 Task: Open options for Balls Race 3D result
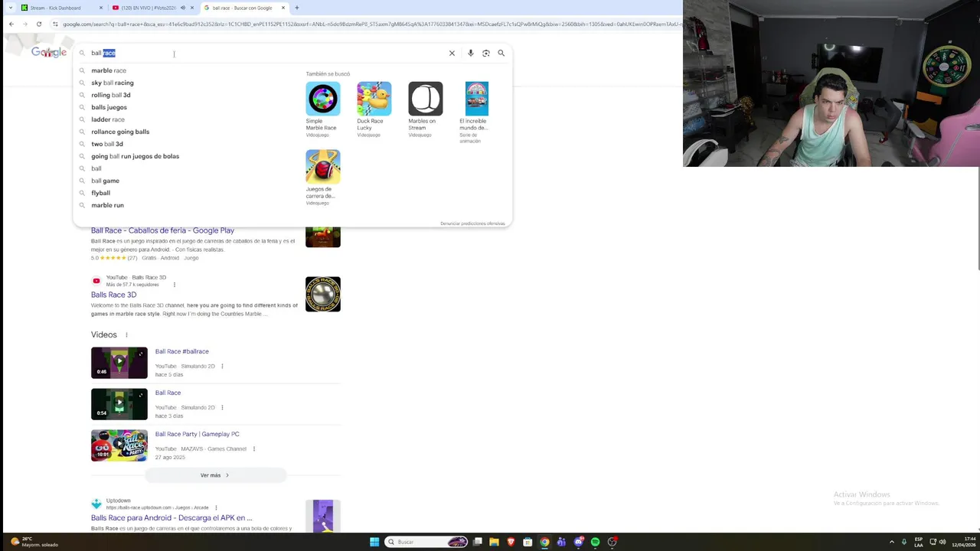(x=175, y=285)
